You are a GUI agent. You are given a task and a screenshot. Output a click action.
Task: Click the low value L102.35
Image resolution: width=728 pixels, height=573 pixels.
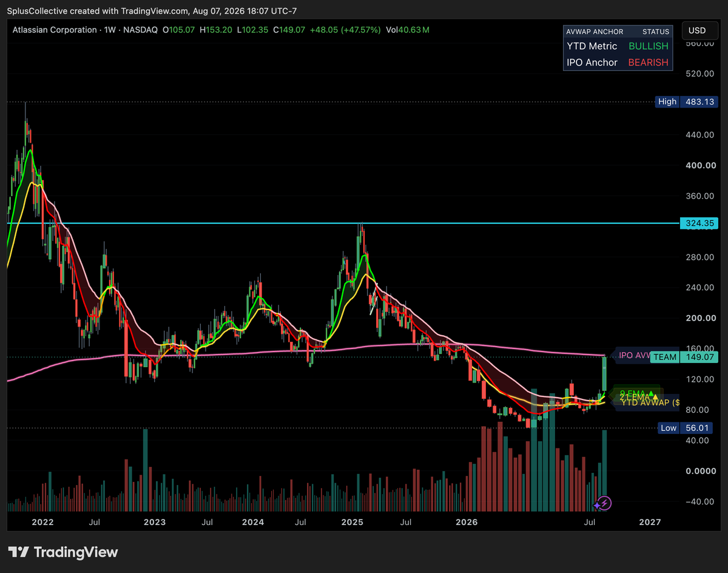pyautogui.click(x=252, y=30)
